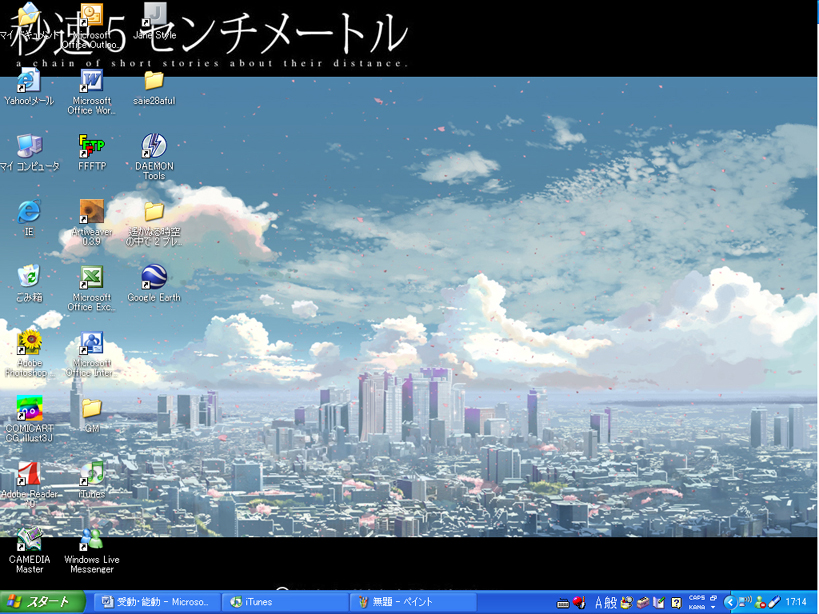The image size is (819, 614).
Task: Restore the language bar with the small window icon
Action: (x=713, y=598)
